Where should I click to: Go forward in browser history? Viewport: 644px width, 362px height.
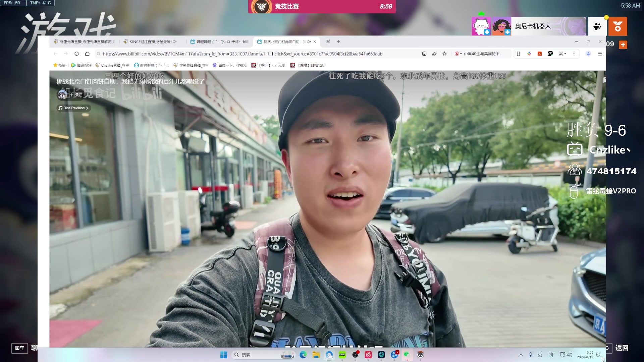coord(66,54)
